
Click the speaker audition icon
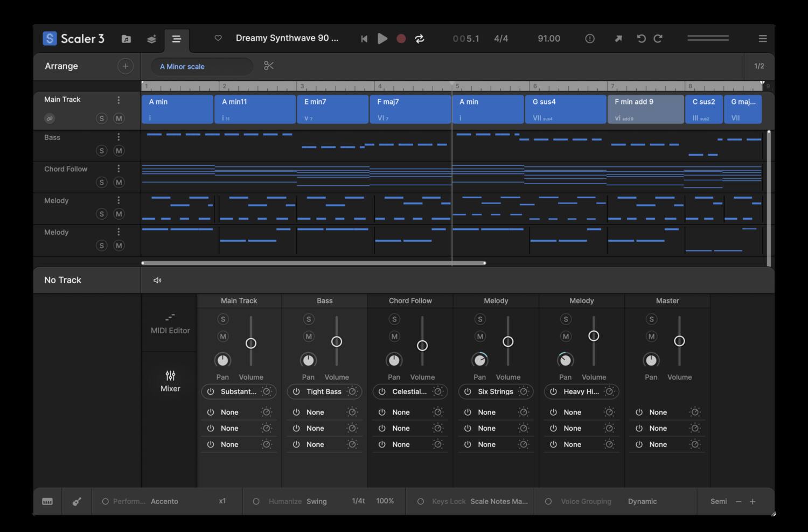(157, 280)
